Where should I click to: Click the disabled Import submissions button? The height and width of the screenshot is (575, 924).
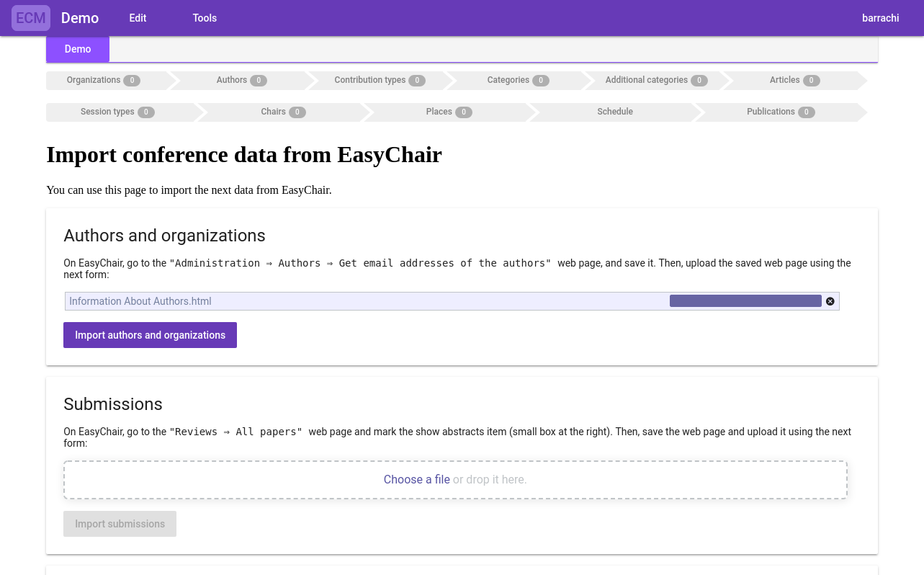pos(120,524)
